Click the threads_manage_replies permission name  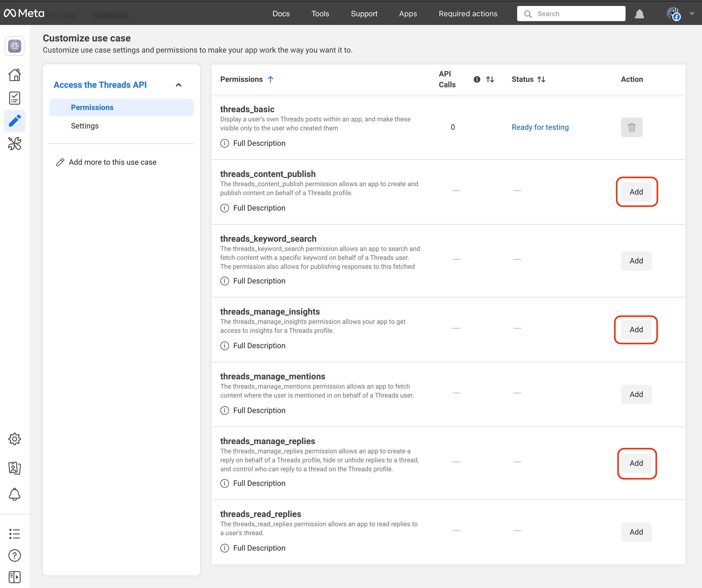pyautogui.click(x=268, y=442)
